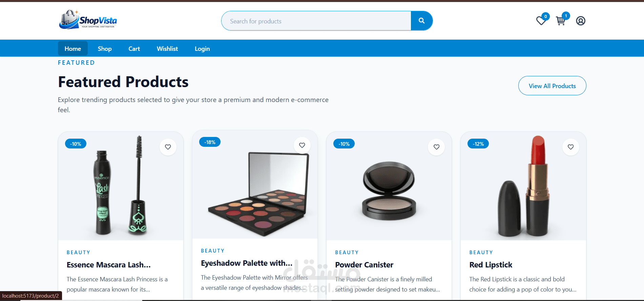The width and height of the screenshot is (644, 301).
Task: Toggle wishlist heart on Red Lipstick card
Action: point(570,147)
